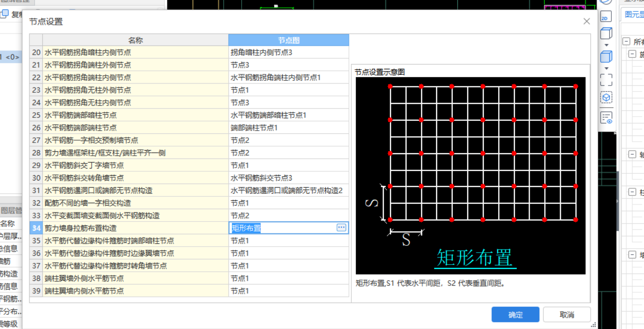Select row 21 水平钢筋拐角端柱外侧节点
Image resolution: width=644 pixels, height=329 pixels.
coord(136,65)
